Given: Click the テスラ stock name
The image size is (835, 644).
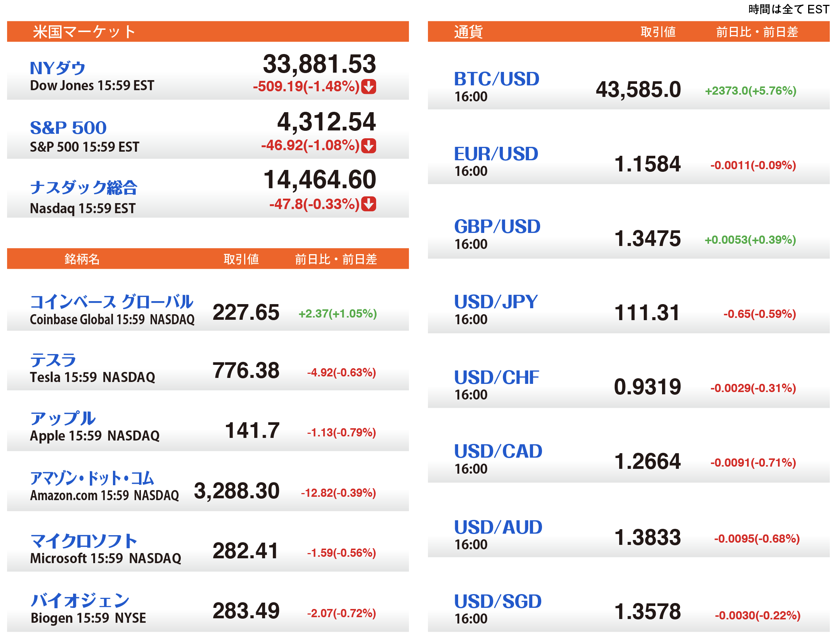Looking at the screenshot, I should pos(53,360).
